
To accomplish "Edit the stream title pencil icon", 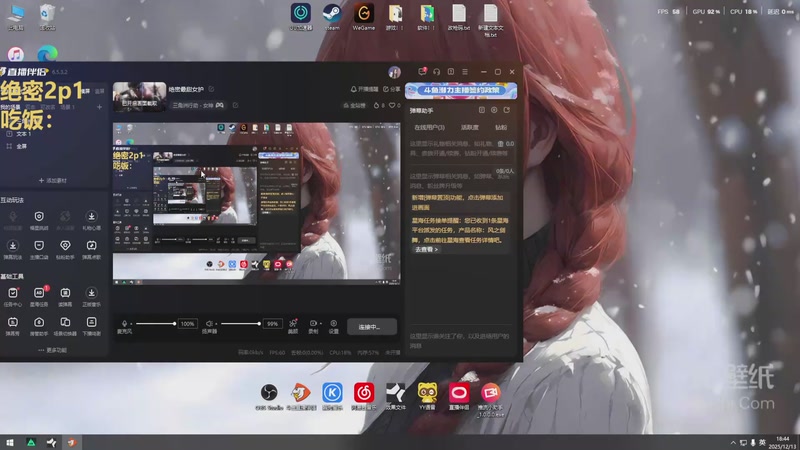I will pos(211,89).
